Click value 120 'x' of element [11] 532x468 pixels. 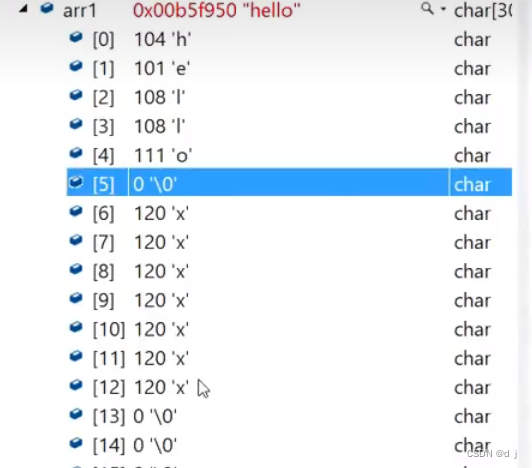162,358
